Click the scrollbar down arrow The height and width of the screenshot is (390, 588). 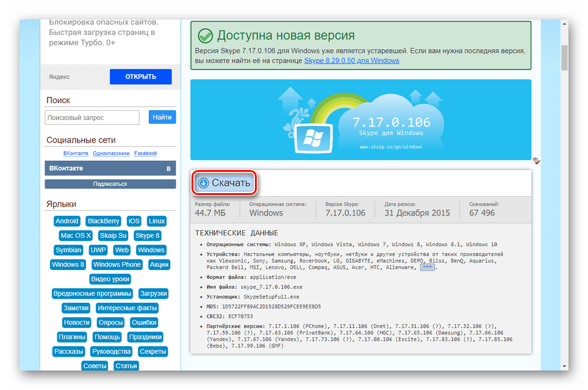[x=564, y=366]
